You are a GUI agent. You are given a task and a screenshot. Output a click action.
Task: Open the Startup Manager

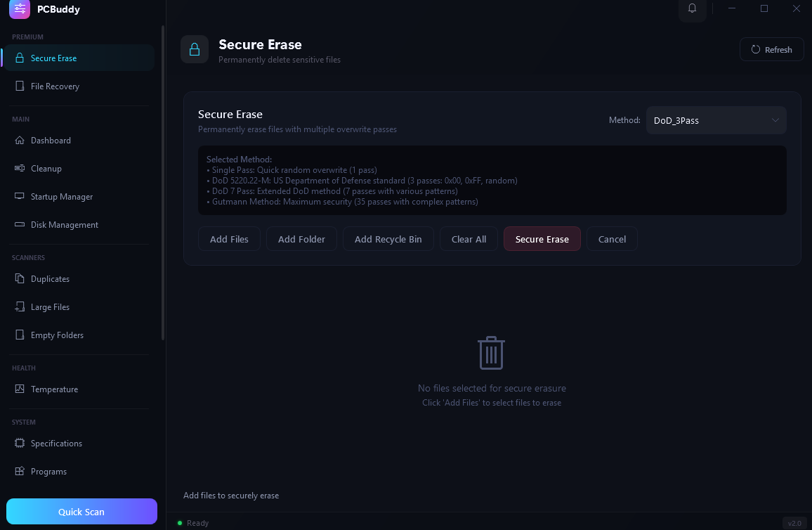click(x=60, y=197)
